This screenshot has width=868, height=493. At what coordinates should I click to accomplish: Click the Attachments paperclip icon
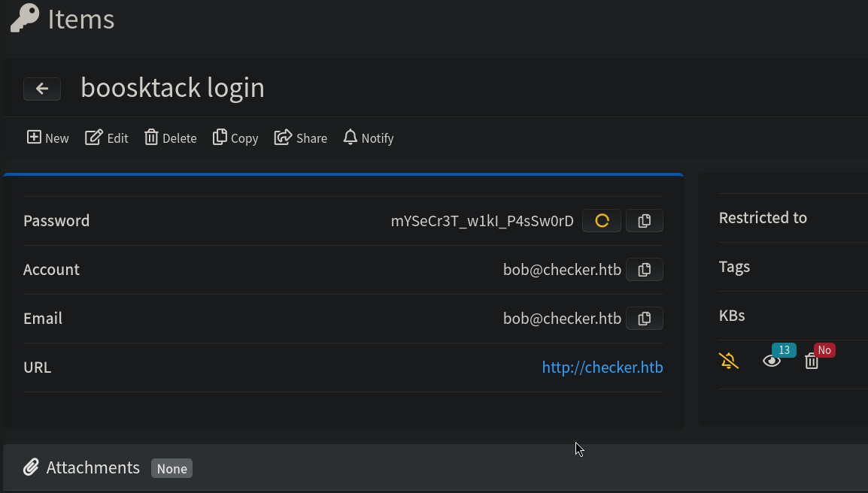click(31, 467)
